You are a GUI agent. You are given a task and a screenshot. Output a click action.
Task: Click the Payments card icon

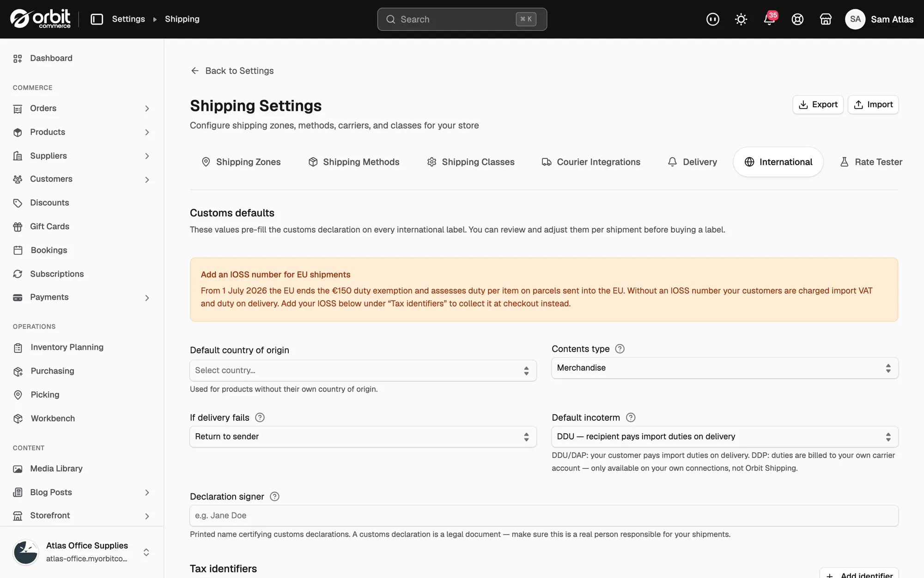click(x=18, y=297)
